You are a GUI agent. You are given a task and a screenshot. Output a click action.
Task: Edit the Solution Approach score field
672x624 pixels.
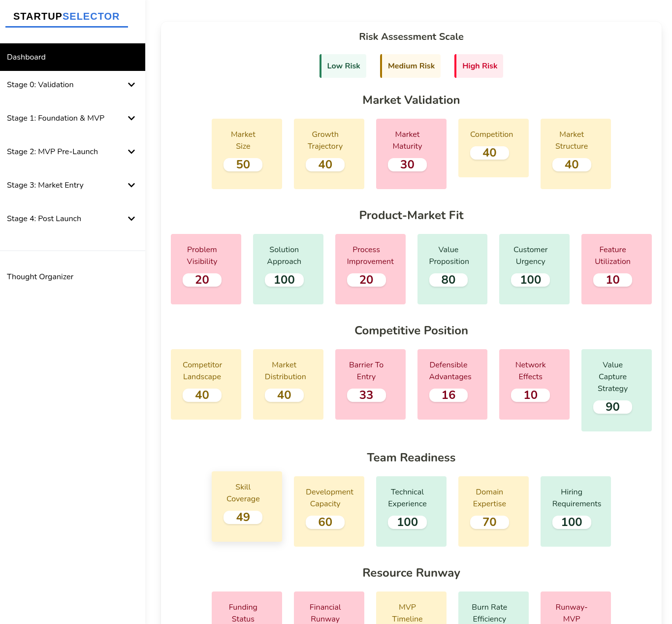pos(284,280)
